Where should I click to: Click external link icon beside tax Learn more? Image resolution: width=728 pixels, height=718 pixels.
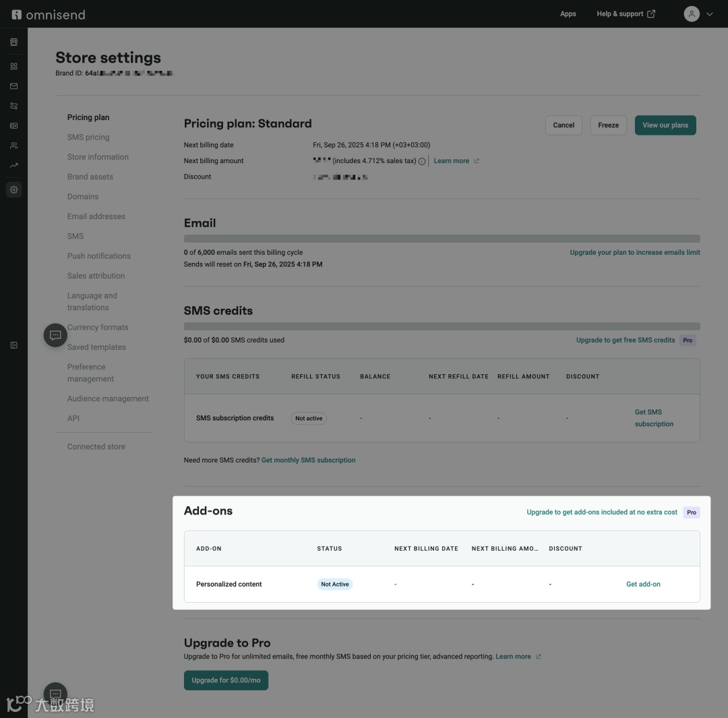(477, 160)
